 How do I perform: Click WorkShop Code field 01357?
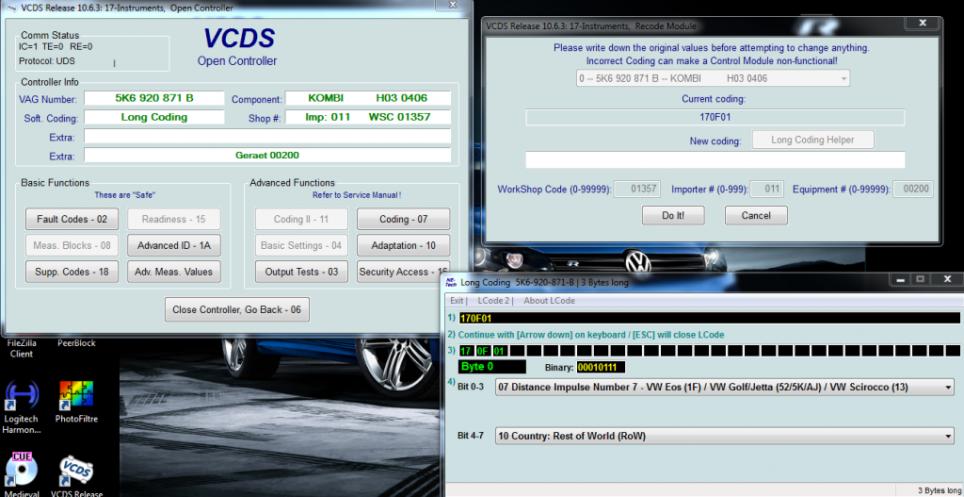[638, 189]
